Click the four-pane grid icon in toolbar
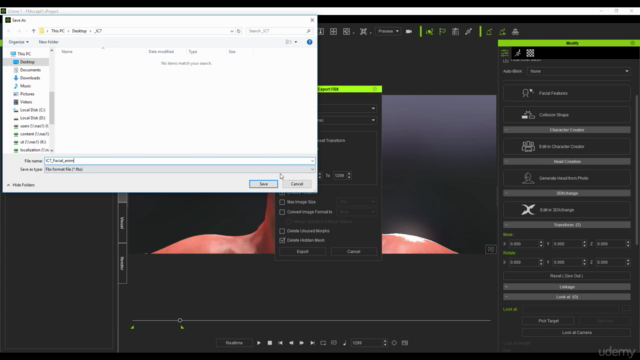Screen dimensions: 640x360 [333, 31]
